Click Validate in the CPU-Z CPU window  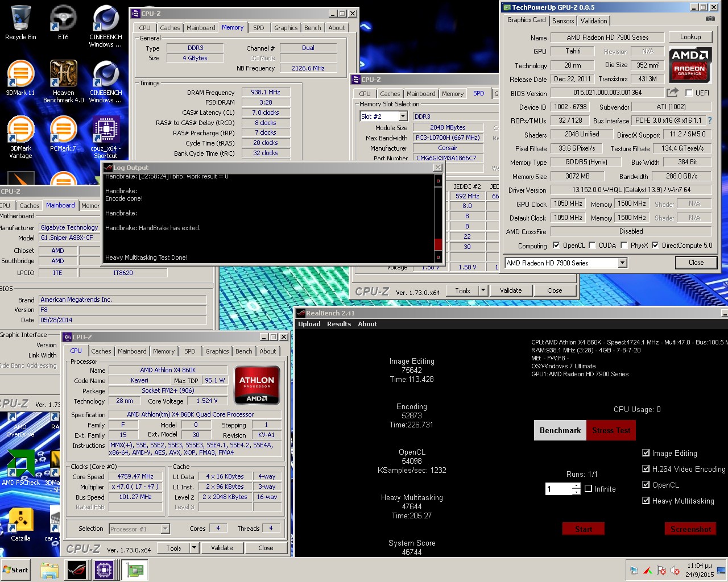pos(222,548)
